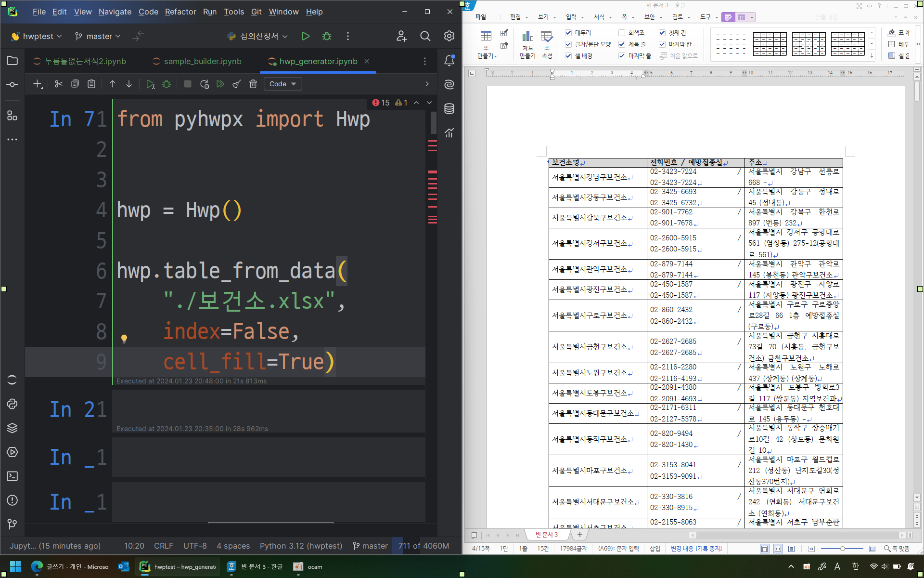Uncheck the 테두리 checkbox
The image size is (924, 578).
[x=568, y=33]
